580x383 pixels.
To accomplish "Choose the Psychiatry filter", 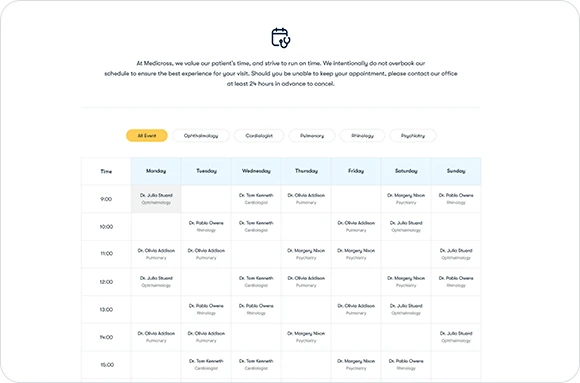I will pyautogui.click(x=413, y=135).
